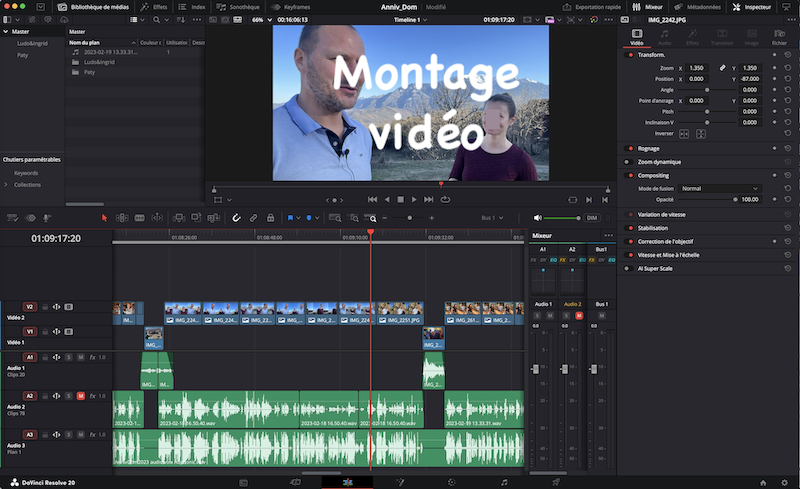Add a blue flag to the clip
Image resolution: width=800 pixels, height=489 pixels.
[290, 218]
